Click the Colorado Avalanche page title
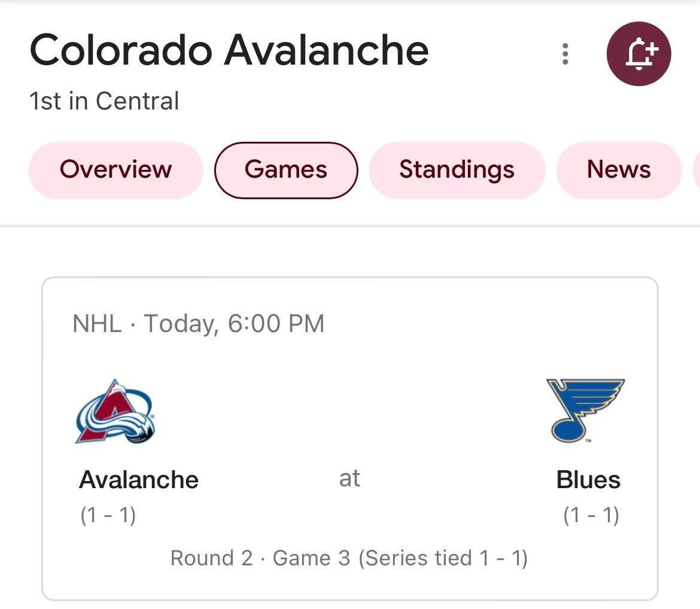The height and width of the screenshot is (609, 700). point(229,50)
